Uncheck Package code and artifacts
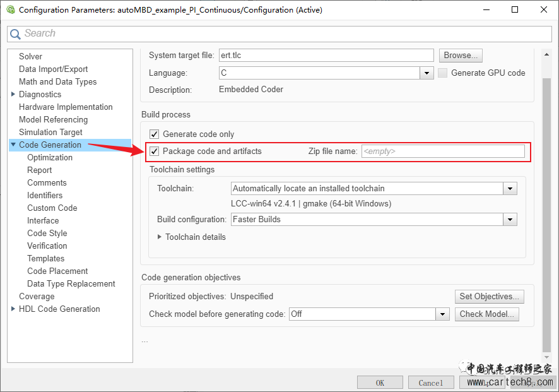 pos(154,151)
